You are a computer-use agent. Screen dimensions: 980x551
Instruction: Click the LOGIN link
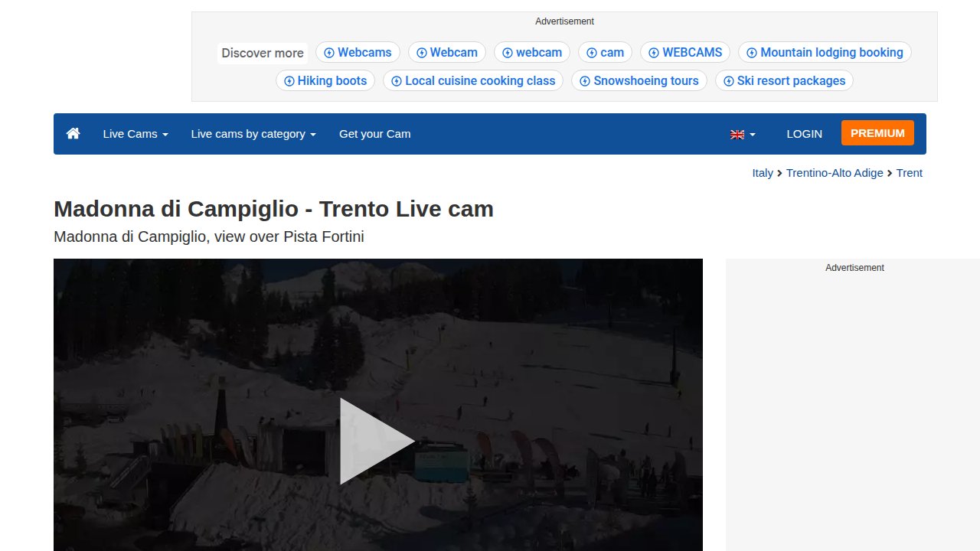click(x=804, y=134)
